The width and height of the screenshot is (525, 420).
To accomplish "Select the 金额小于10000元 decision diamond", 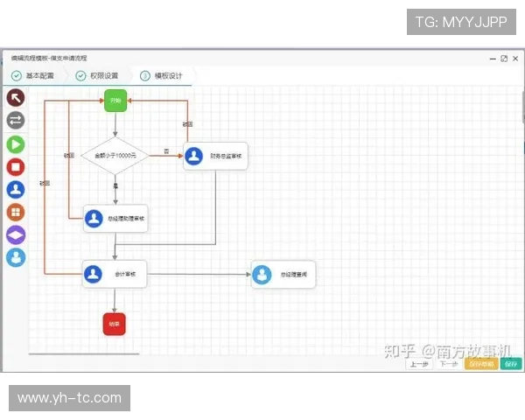I will point(115,156).
